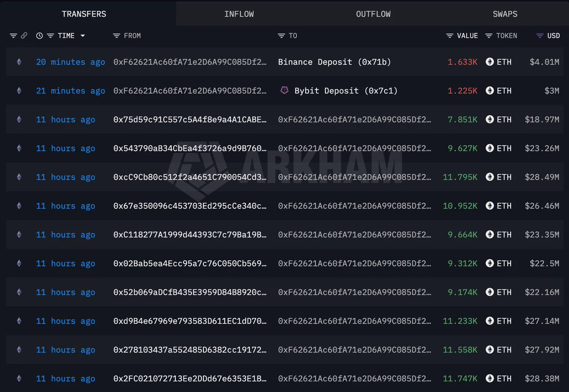The height and width of the screenshot is (392, 569).
Task: Click the link chain icon in header
Action: coord(24,36)
